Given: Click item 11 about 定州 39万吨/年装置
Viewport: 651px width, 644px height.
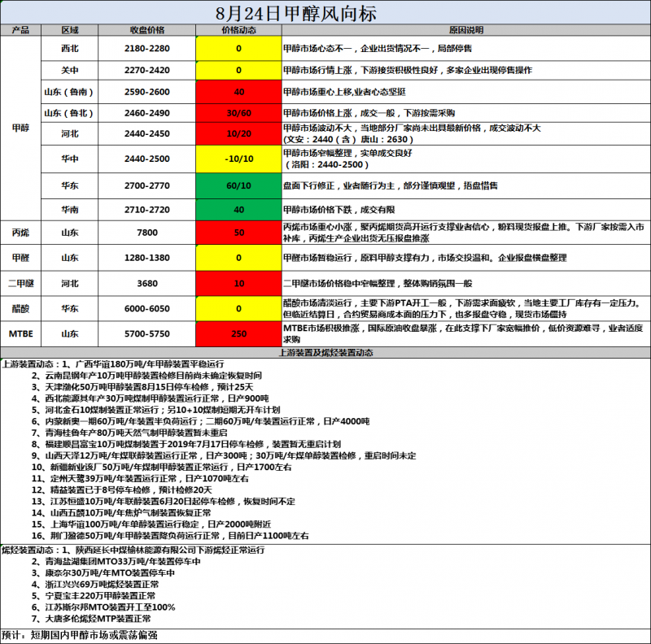Looking at the screenshot, I should [x=140, y=479].
